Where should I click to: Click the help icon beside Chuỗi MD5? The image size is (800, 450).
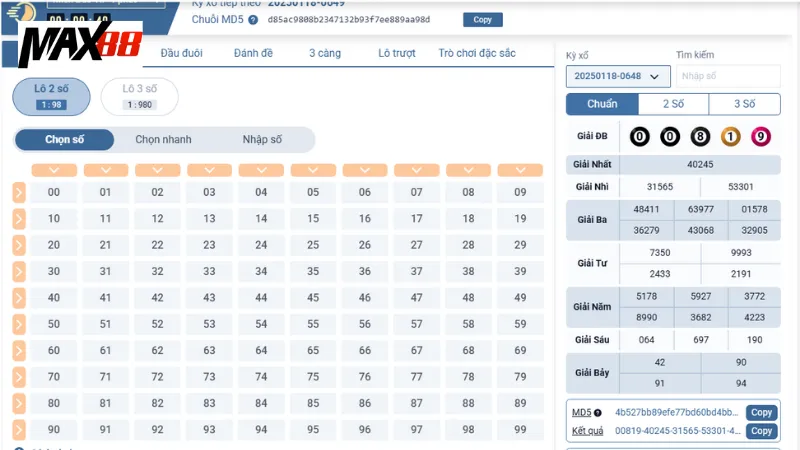coord(253,20)
